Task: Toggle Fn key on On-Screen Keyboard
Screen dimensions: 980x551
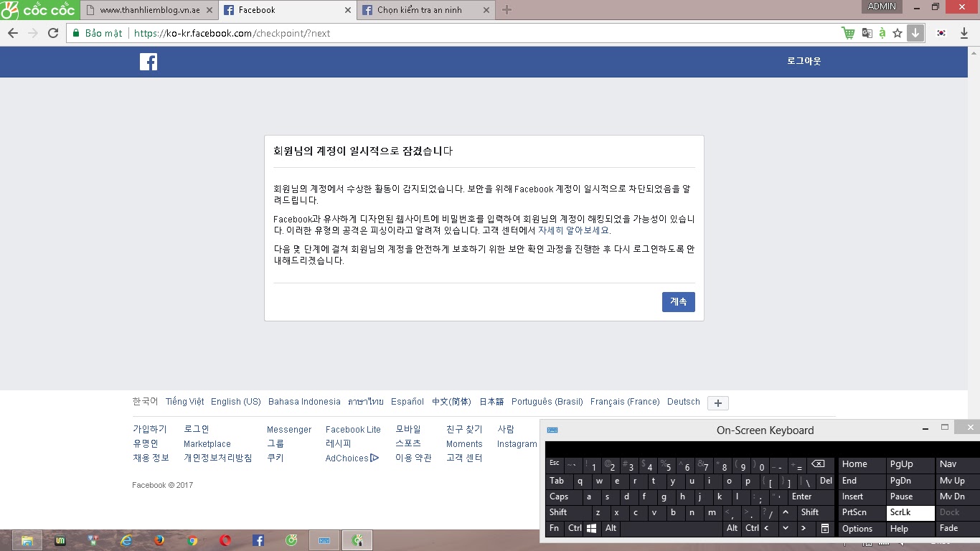Action: 555,529
